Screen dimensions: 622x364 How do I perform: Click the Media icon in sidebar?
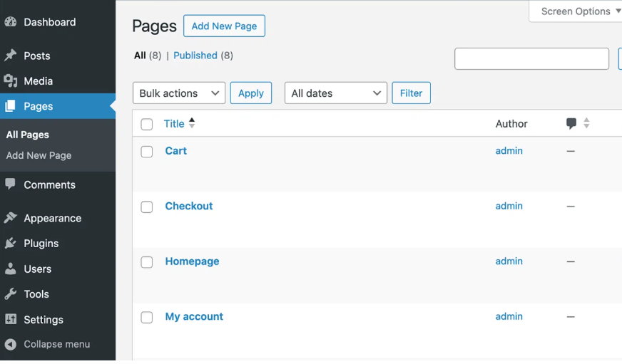click(x=10, y=81)
